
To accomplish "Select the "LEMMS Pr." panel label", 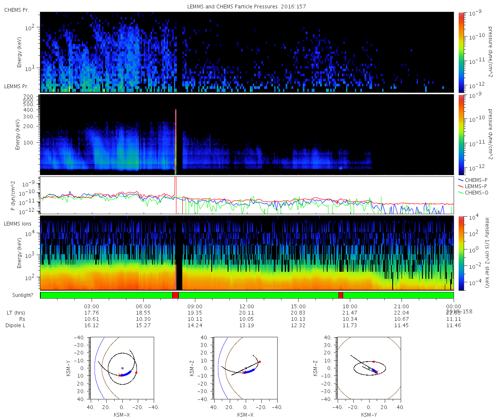I will (16, 86).
